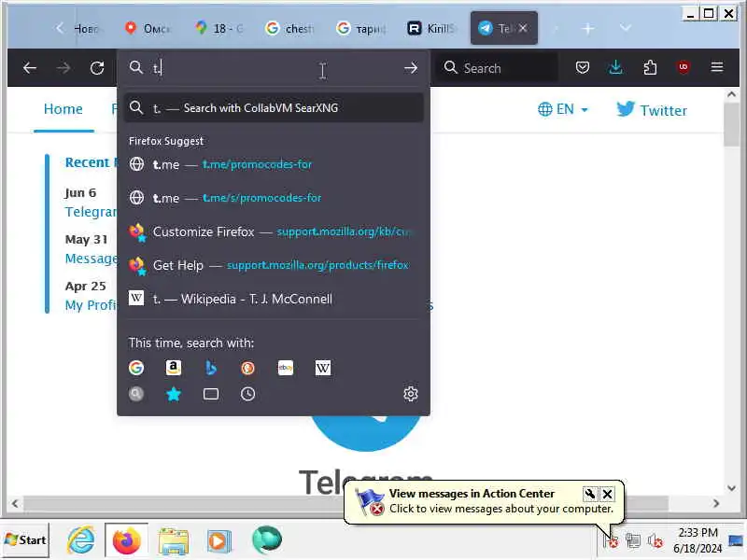The height and width of the screenshot is (560, 747).
Task: Open the Downloads panel
Action: [x=615, y=67]
